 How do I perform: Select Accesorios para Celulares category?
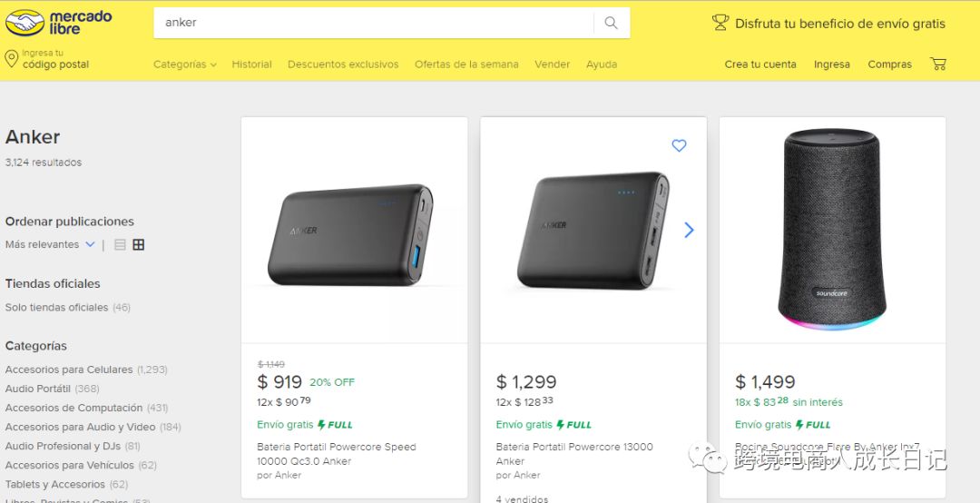tap(71, 370)
